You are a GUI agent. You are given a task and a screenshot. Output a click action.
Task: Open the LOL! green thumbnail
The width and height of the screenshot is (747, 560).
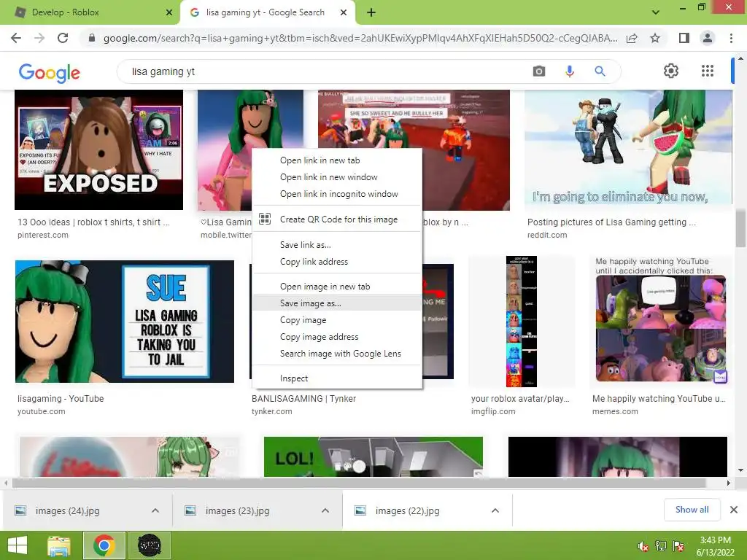click(373, 456)
